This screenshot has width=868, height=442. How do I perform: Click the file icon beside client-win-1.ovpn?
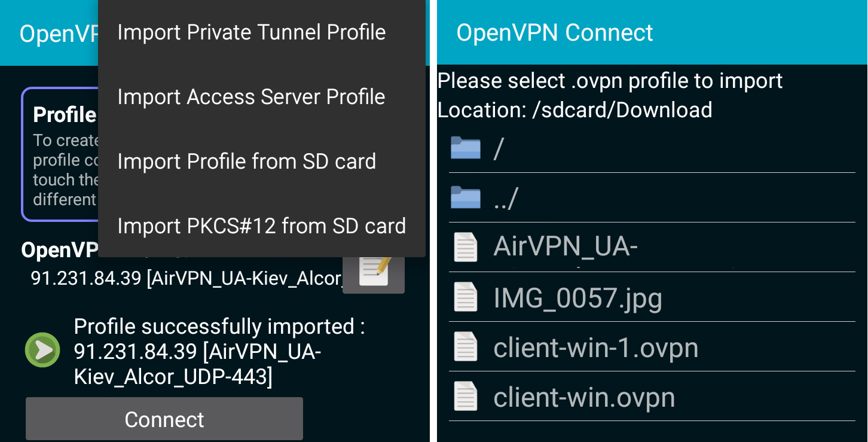point(465,347)
